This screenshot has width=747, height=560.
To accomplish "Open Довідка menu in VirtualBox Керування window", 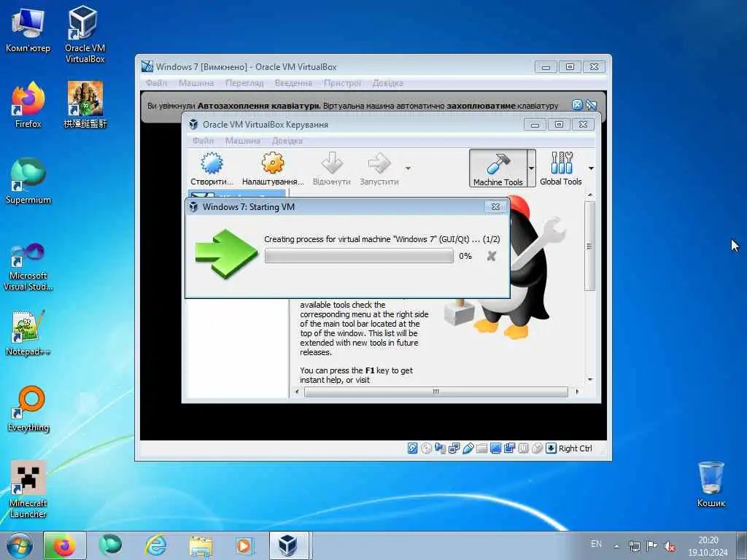I will 287,141.
